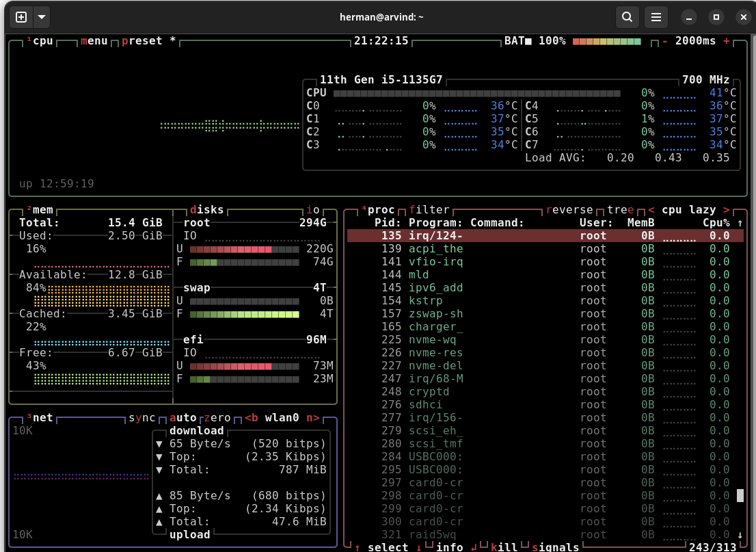Viewport: 756px width, 552px height.
Task: Open a new terminal tab with plus icon
Action: (21, 17)
